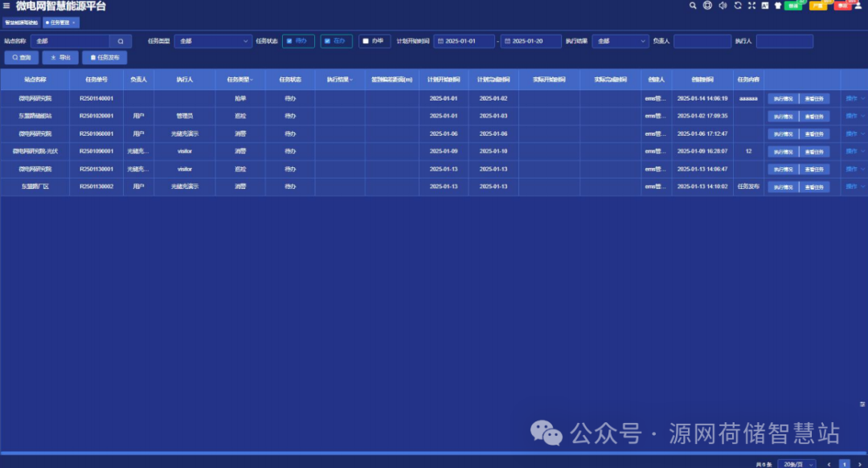Image resolution: width=868 pixels, height=468 pixels.
Task: Click the red alarm badge in the header
Action: 842,6
